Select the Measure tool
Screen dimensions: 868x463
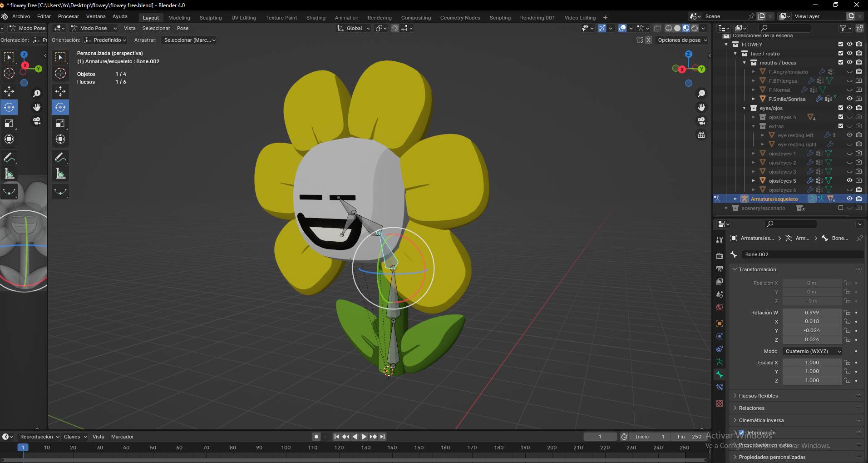point(9,173)
